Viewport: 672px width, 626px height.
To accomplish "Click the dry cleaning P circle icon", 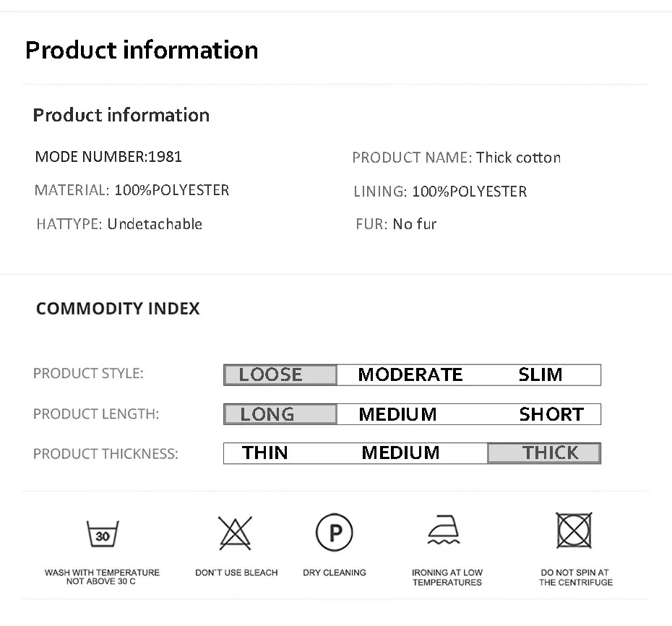I will (335, 533).
